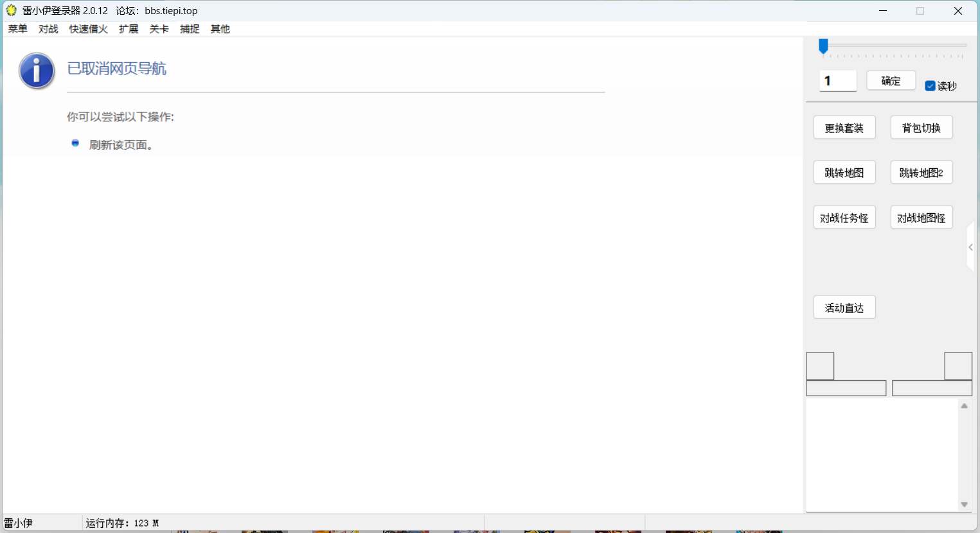Screen dimensions: 980x533
Task: Click the 背包切换 button
Action: (921, 128)
